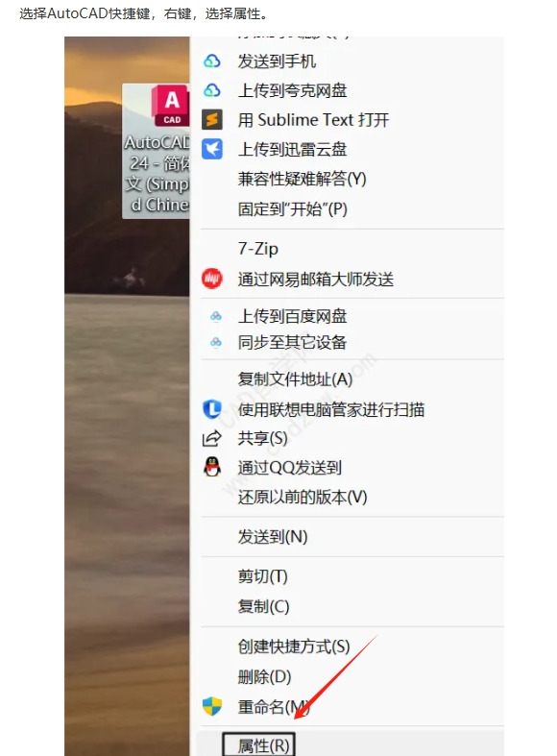
Task: Select 属性(R) at the menu bottom
Action: point(263,745)
